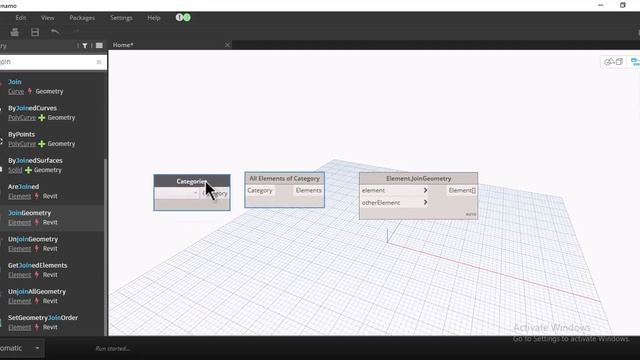This screenshot has width=640, height=360.
Task: Toggle the library list layout icon
Action: pyautogui.click(x=99, y=46)
